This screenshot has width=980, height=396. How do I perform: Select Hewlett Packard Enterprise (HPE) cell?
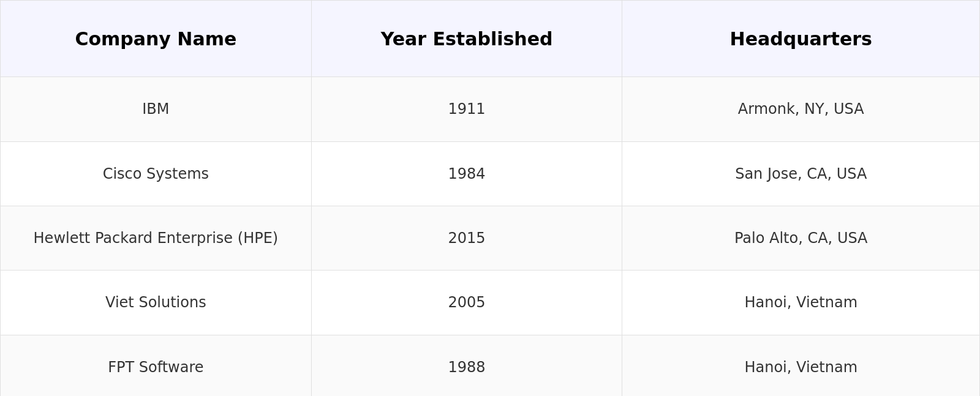pyautogui.click(x=156, y=238)
